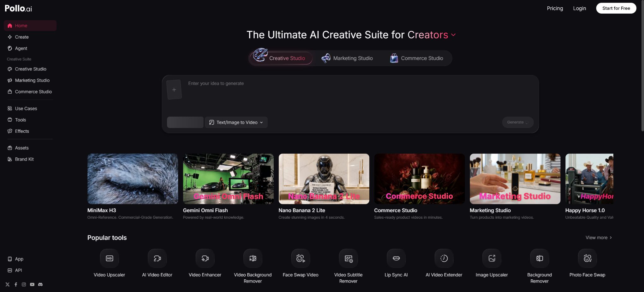This screenshot has width=644, height=292.
Task: Add an image with the plus icon
Action: click(x=174, y=90)
